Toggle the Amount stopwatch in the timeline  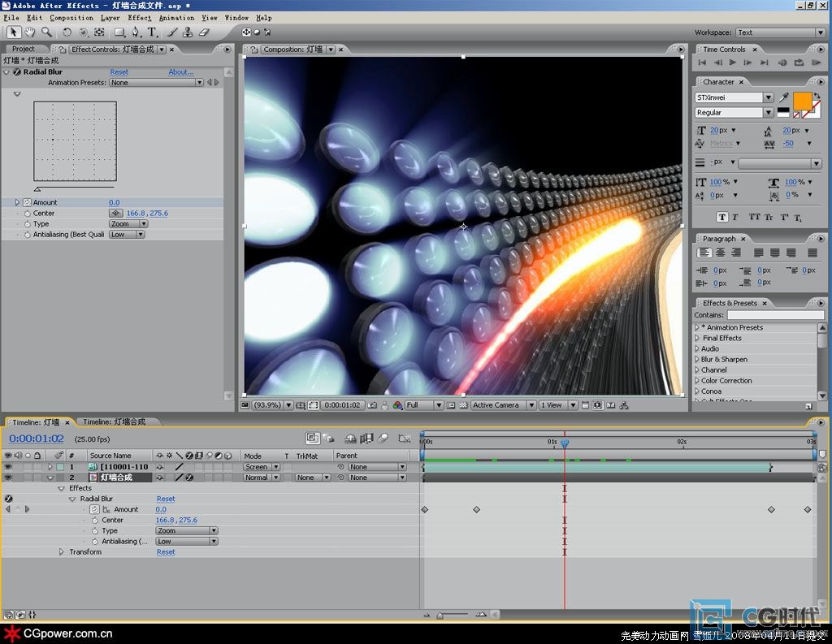tap(94, 509)
